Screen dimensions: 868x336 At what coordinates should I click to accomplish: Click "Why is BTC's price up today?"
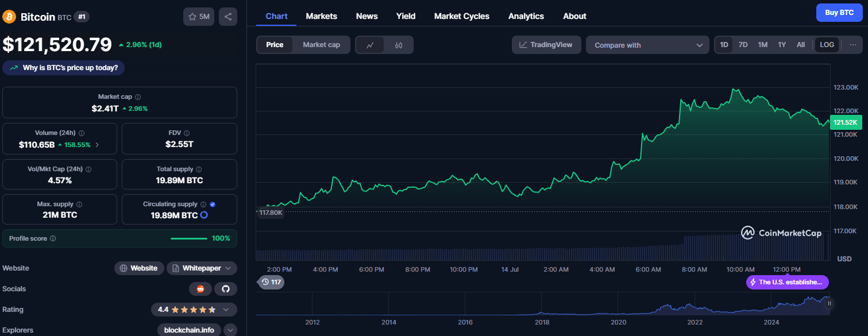(64, 68)
